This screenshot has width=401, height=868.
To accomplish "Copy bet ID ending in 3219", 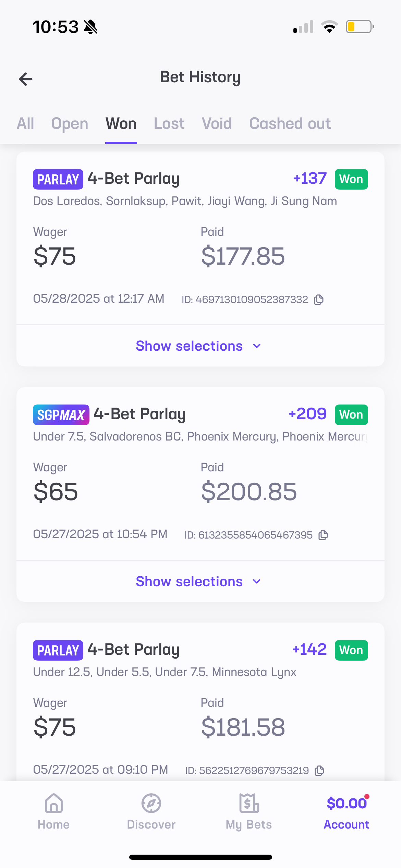I will pos(319,771).
